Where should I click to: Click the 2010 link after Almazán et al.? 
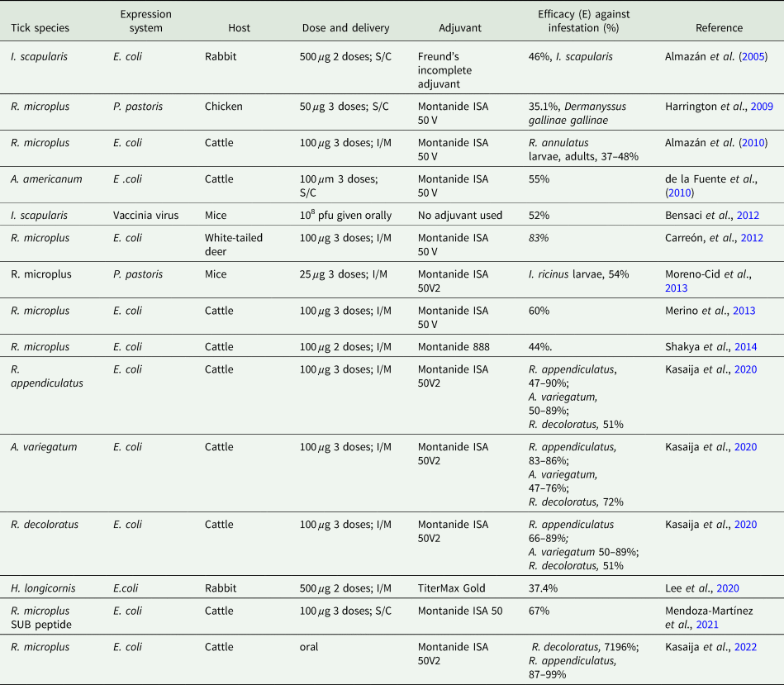(x=753, y=143)
